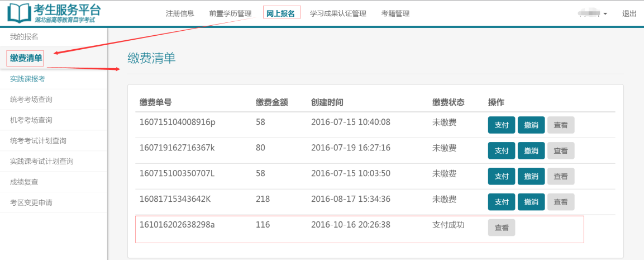
Task: Select 我的报名 in sidebar
Action: click(x=24, y=37)
